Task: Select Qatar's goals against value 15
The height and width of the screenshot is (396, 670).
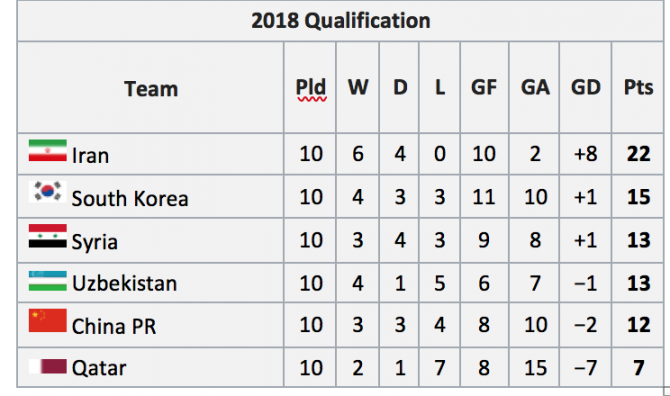Action: pyautogui.click(x=535, y=368)
